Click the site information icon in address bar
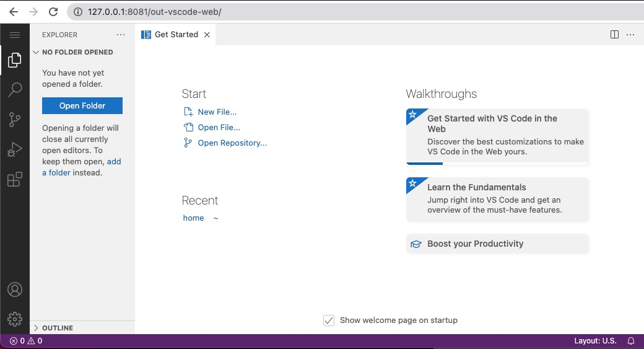The width and height of the screenshot is (644, 349). (x=77, y=12)
